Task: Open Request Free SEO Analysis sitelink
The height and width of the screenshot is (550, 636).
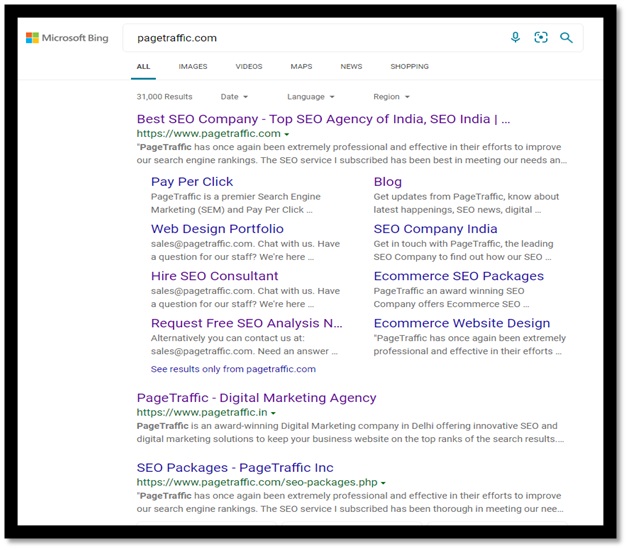Action: [x=247, y=323]
